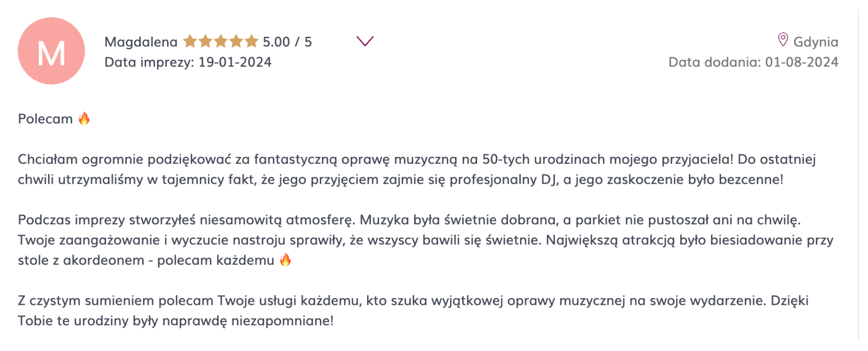Click the paragraph starting with Chciałam ogromnie
The height and width of the screenshot is (351, 868).
pyautogui.click(x=417, y=169)
